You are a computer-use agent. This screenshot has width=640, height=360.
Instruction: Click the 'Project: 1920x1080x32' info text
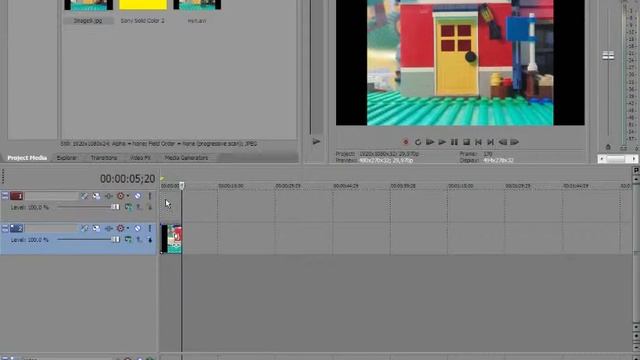pyautogui.click(x=377, y=154)
